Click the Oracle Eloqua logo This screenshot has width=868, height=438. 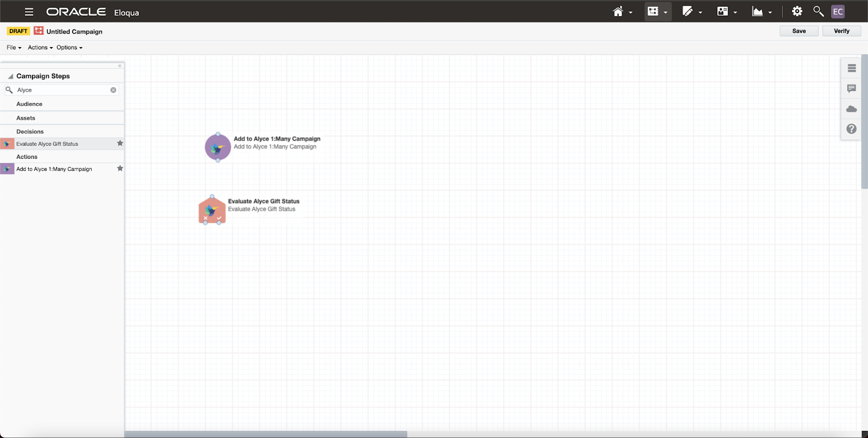(x=93, y=12)
